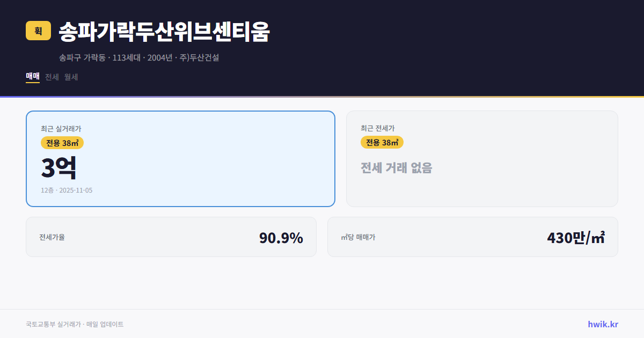This screenshot has width=644, height=338.
Task: Switch to the 전세 tab
Action: coord(52,77)
